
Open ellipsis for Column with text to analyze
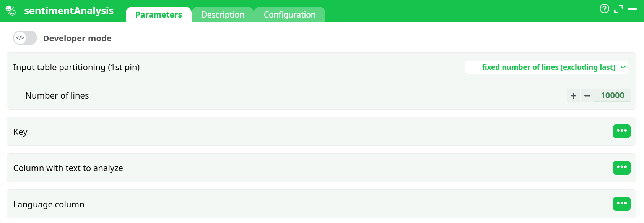click(x=621, y=168)
